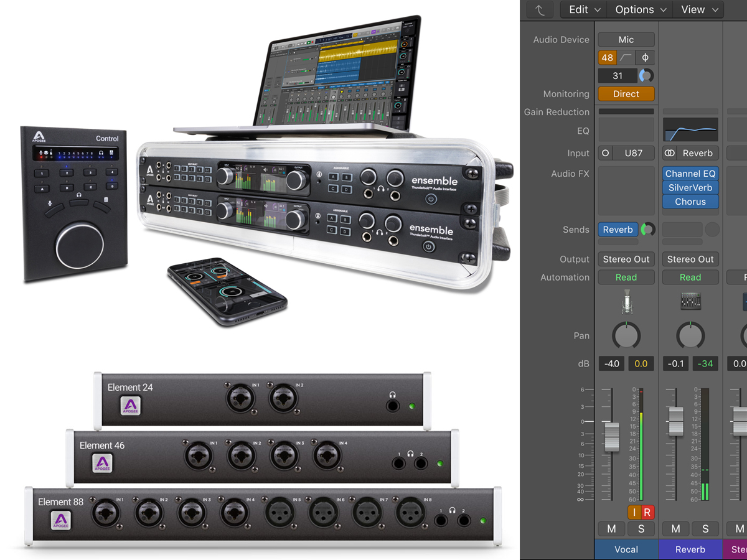The height and width of the screenshot is (560, 747).
Task: Click the mono format icon beside U87
Action: click(x=606, y=153)
